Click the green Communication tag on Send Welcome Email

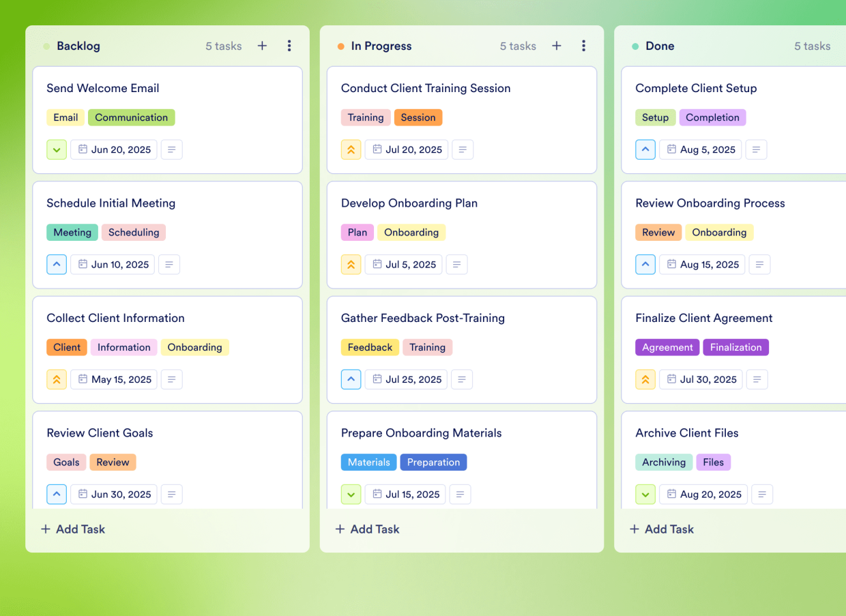[x=131, y=117]
